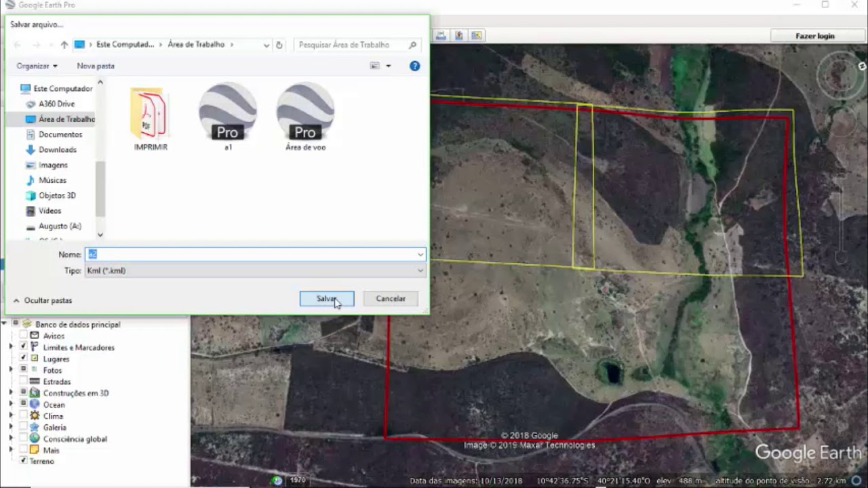Click the Mais yellow note icon

click(35, 450)
